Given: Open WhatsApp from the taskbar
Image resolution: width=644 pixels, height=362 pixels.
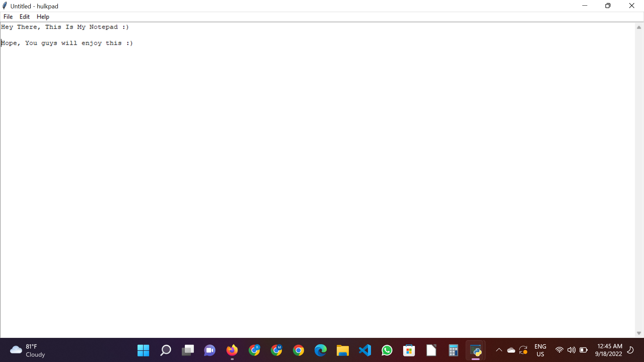Looking at the screenshot, I should (387, 351).
